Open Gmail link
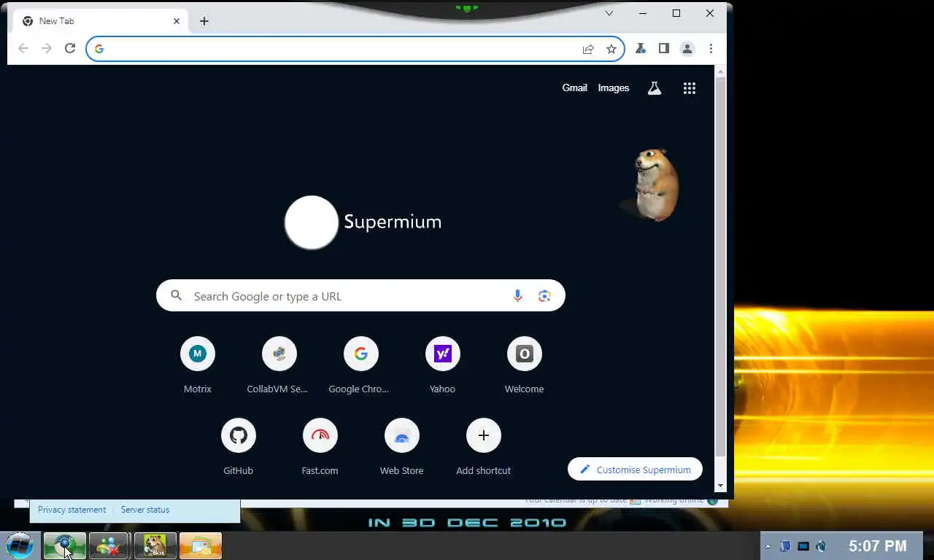Image resolution: width=934 pixels, height=560 pixels. coord(574,87)
